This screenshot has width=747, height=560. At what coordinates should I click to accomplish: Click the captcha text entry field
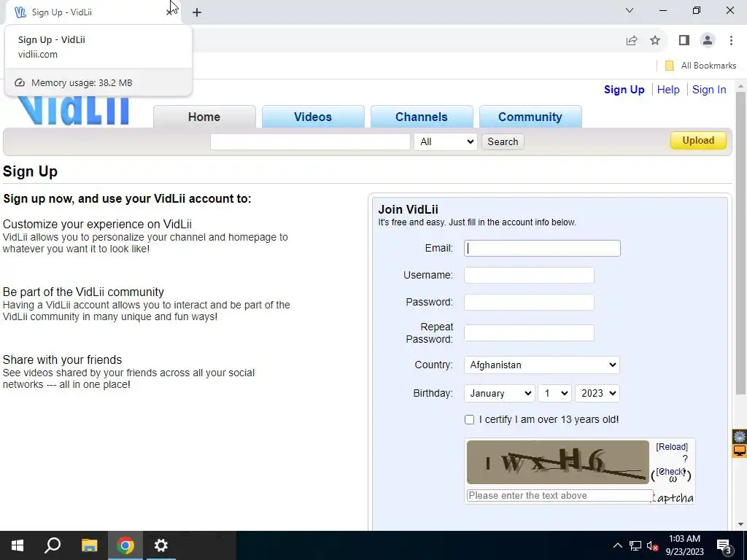coord(560,496)
